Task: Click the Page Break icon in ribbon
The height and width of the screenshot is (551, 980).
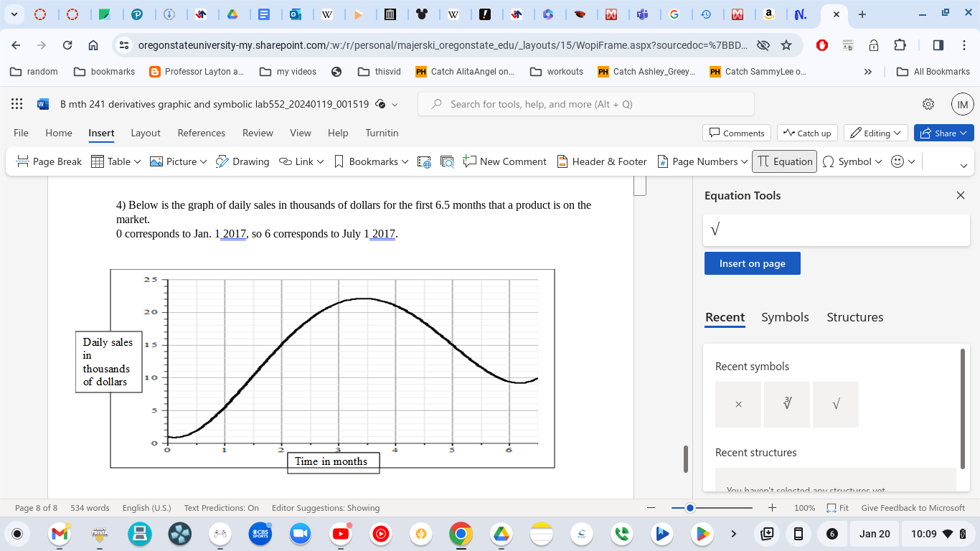Action: (x=23, y=161)
